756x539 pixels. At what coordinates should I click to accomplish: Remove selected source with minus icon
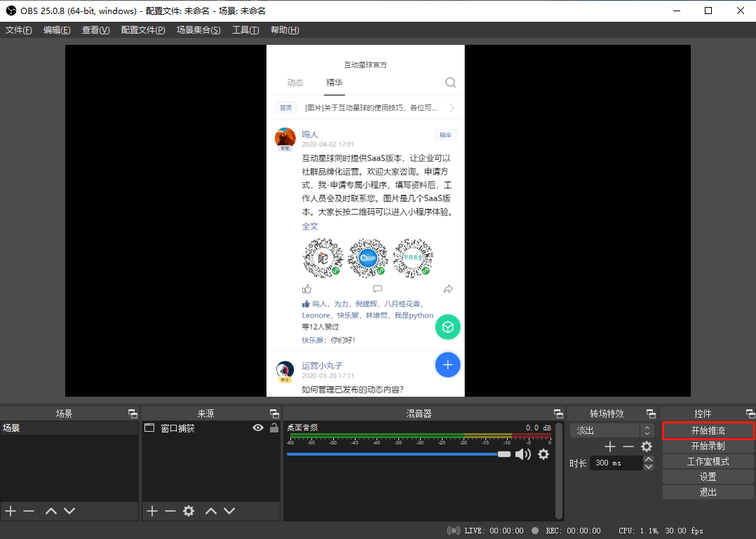(x=170, y=511)
